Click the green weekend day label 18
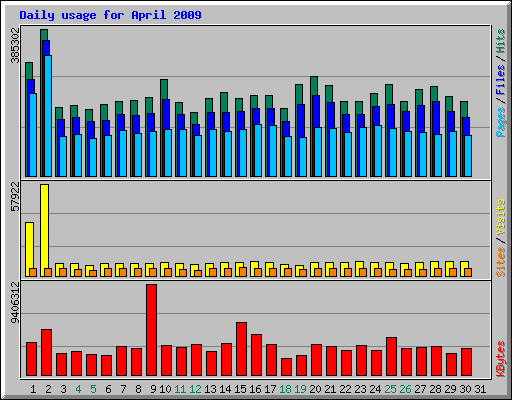 (285, 389)
